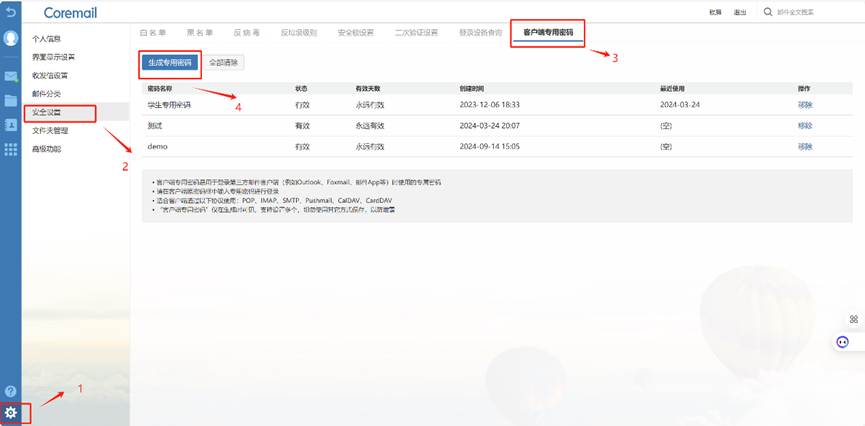Remove the demo password entry
Viewport: 865px width, 426px height.
(805, 146)
